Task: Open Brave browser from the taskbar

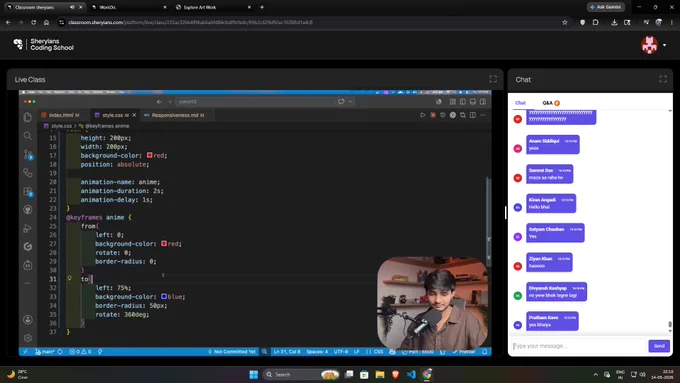Action: 396,374
